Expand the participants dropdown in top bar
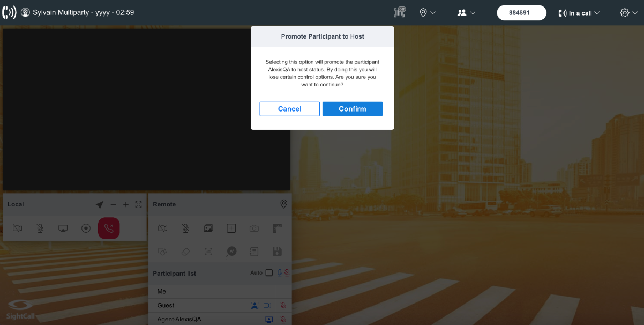This screenshot has width=644, height=325. [466, 12]
